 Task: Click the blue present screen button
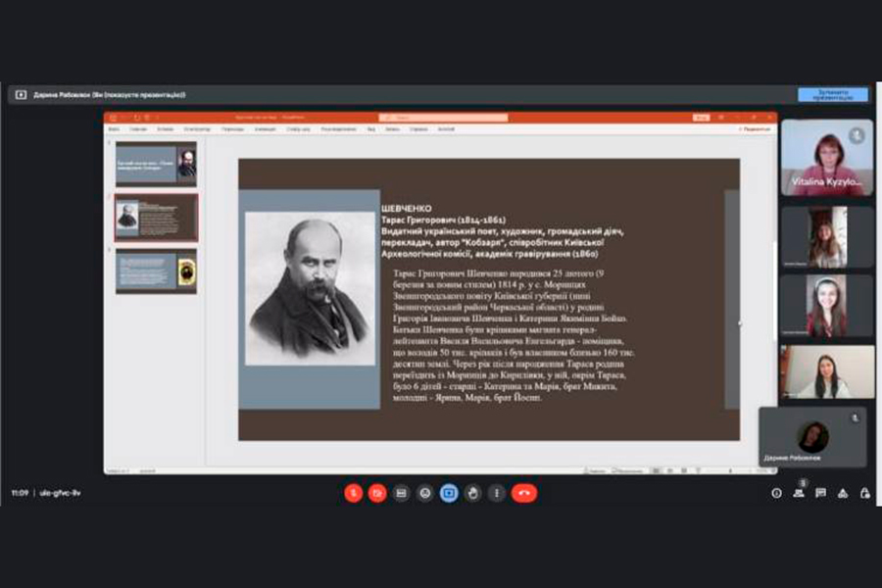tap(449, 493)
